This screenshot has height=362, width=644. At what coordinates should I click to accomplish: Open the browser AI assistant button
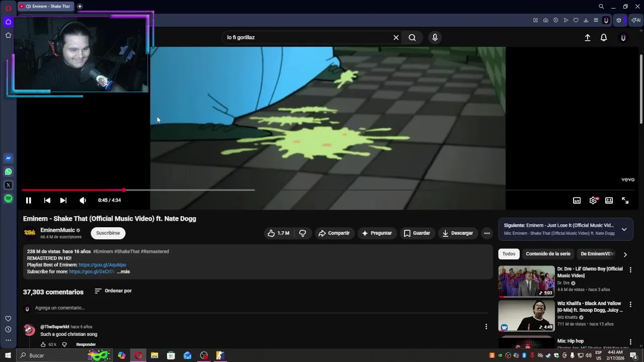[636, 20]
